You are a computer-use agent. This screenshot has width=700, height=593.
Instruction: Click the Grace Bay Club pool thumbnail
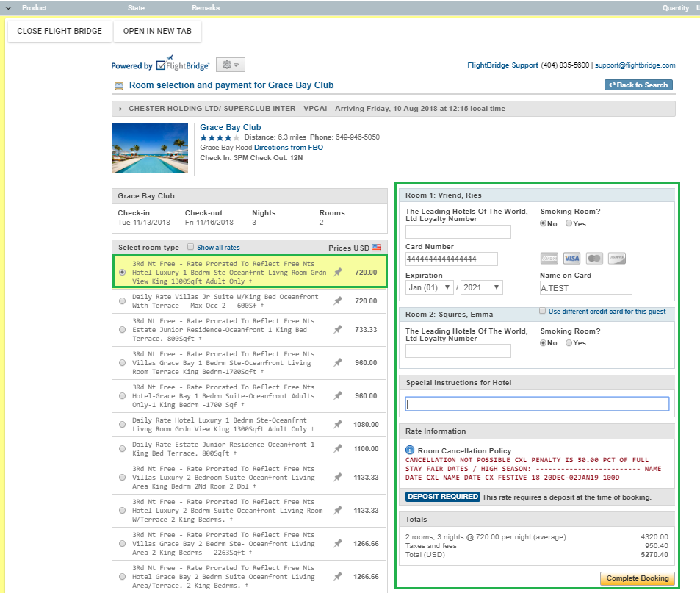pyautogui.click(x=150, y=148)
